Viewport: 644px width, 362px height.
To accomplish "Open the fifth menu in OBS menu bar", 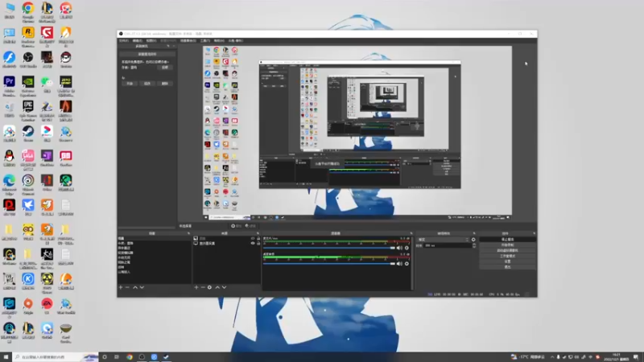I will (188, 41).
